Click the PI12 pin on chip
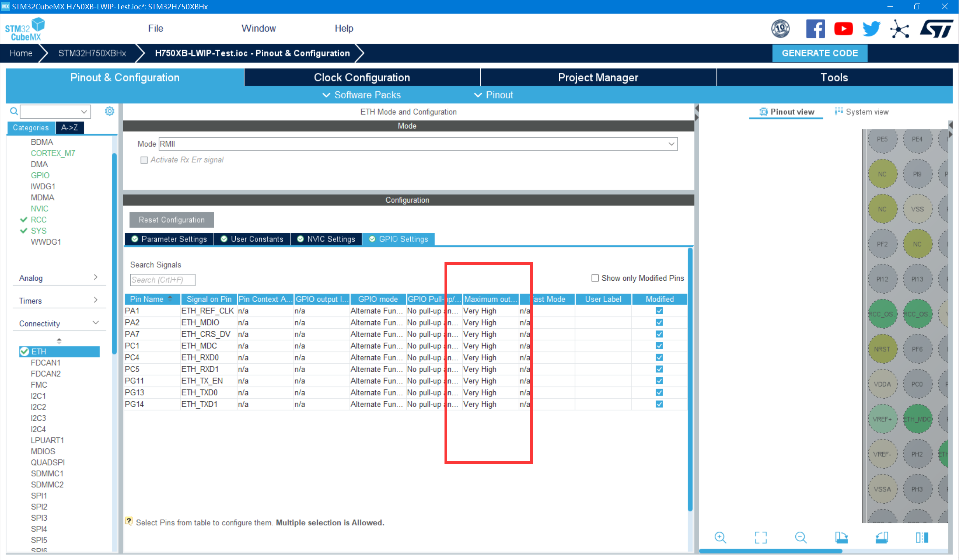The width and height of the screenshot is (959, 560). point(882,279)
